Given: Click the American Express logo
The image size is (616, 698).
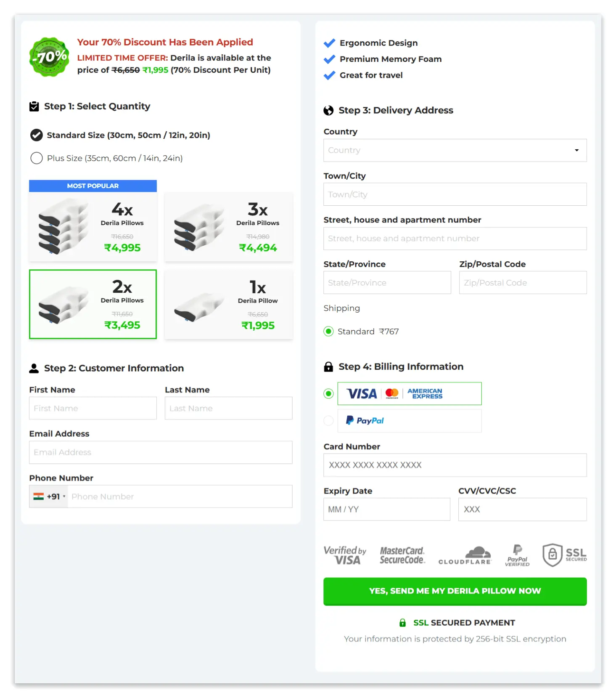Looking at the screenshot, I should pos(425,394).
